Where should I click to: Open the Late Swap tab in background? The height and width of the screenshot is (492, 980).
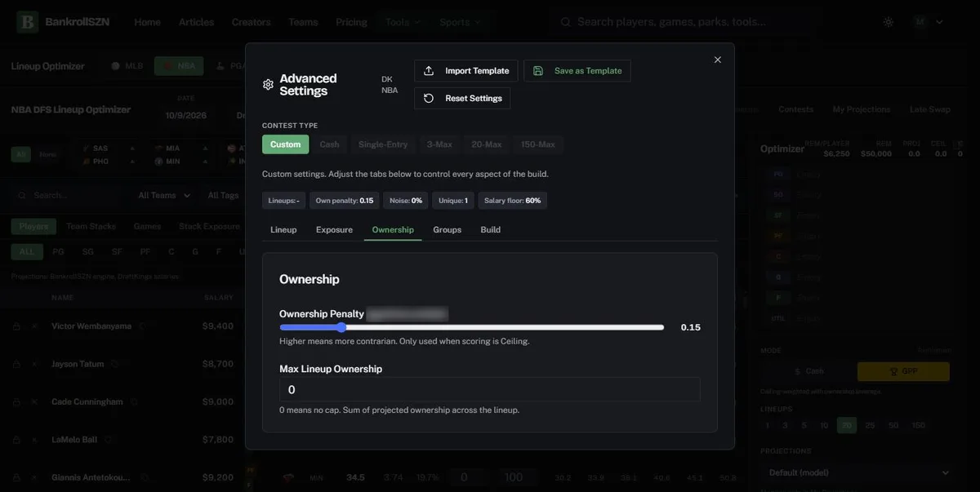click(x=932, y=109)
